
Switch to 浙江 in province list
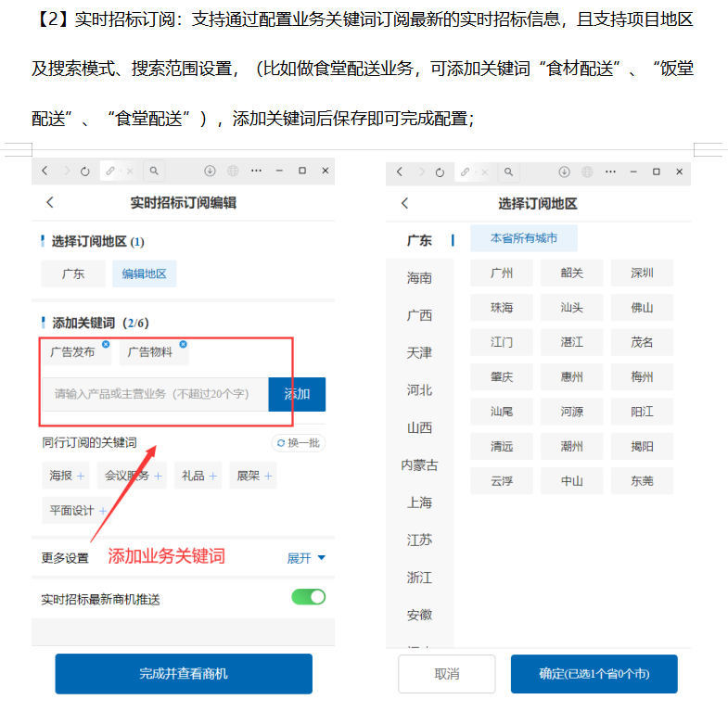419,578
